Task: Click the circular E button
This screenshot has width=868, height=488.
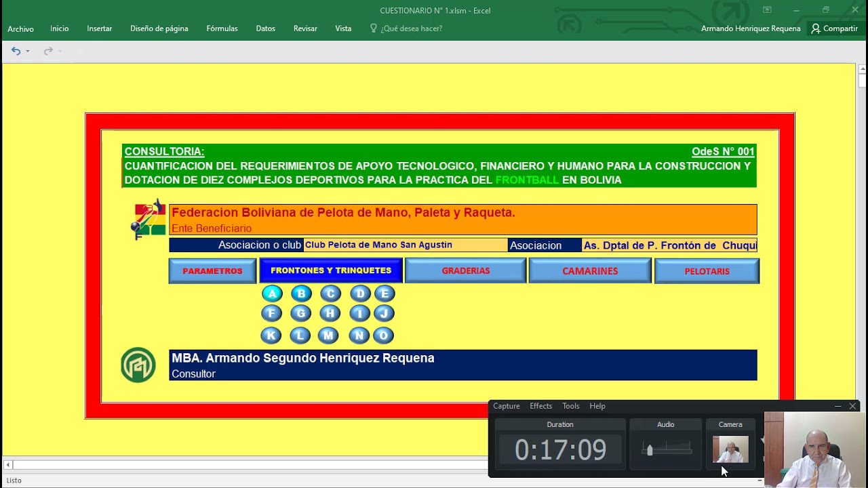Action: [384, 293]
